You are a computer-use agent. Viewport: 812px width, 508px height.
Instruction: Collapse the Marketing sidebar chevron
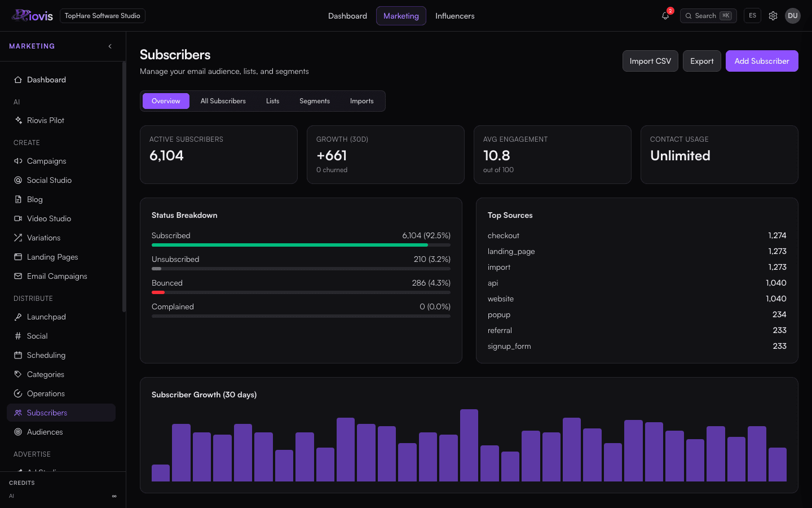(x=110, y=46)
